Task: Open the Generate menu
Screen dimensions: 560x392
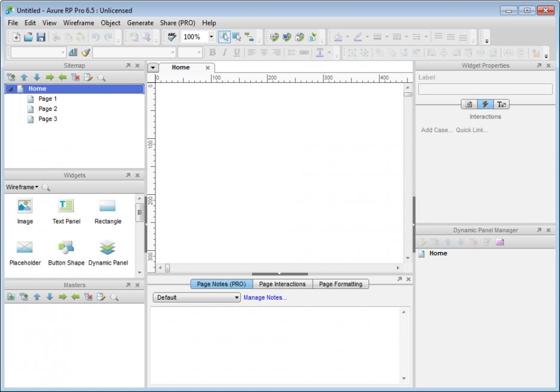Action: click(140, 23)
